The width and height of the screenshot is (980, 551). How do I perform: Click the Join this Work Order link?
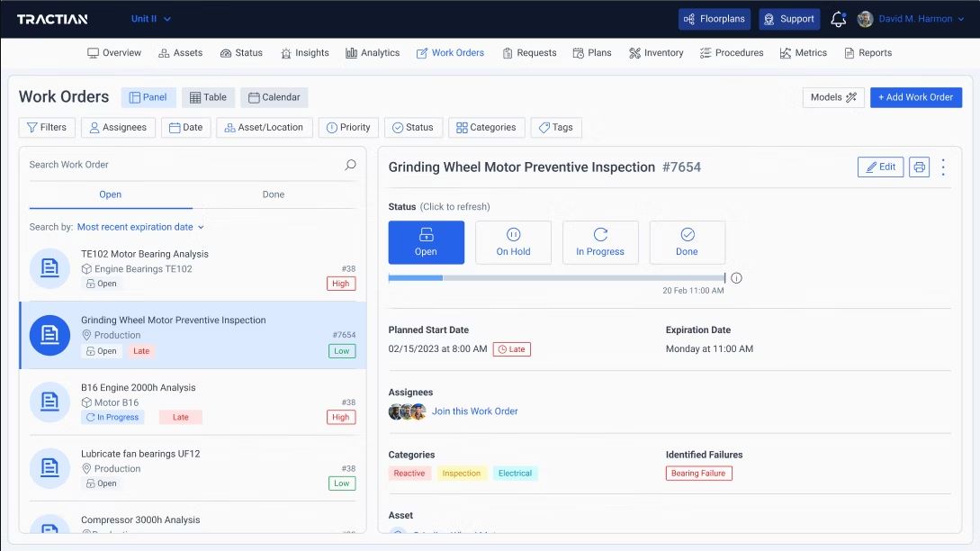(x=474, y=411)
